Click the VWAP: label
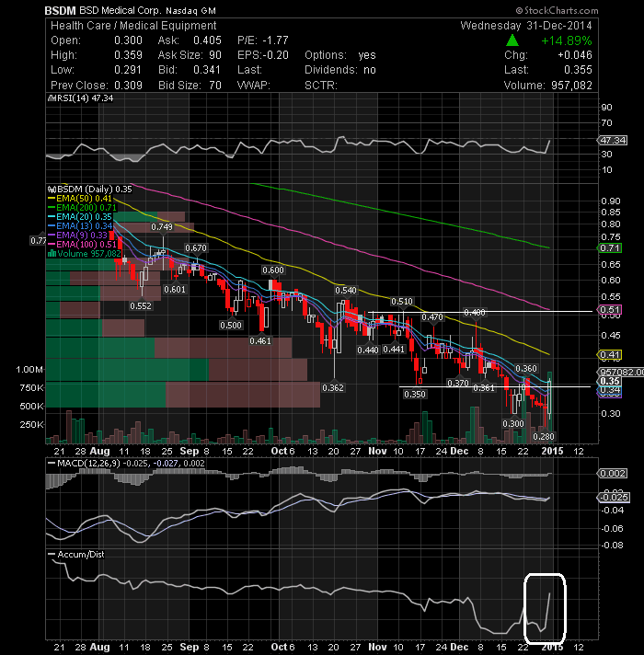This screenshot has height=655, width=644. pos(254,86)
